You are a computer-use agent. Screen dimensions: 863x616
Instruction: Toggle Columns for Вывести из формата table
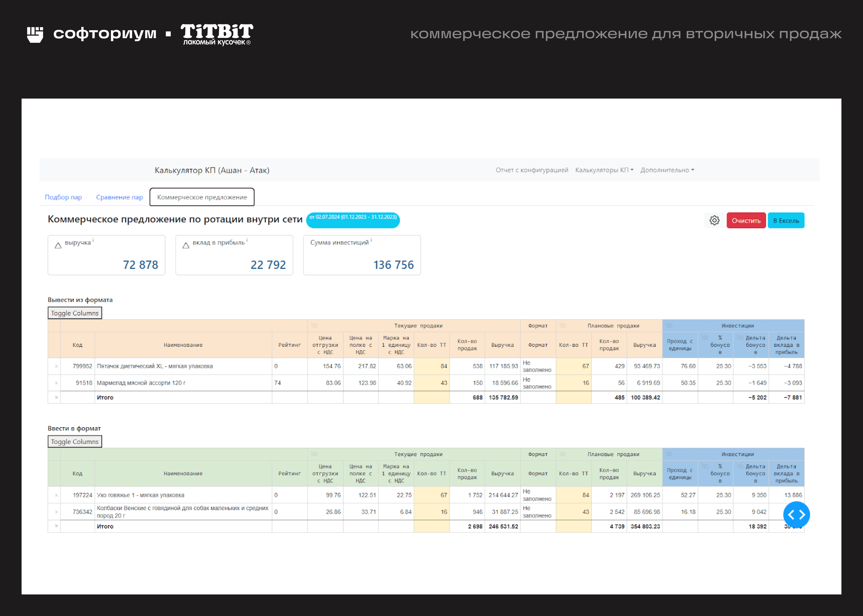(75, 313)
